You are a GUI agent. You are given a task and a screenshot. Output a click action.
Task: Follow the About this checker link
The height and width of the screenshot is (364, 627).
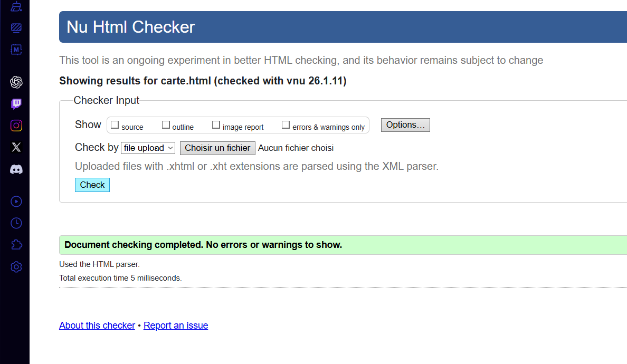click(97, 325)
